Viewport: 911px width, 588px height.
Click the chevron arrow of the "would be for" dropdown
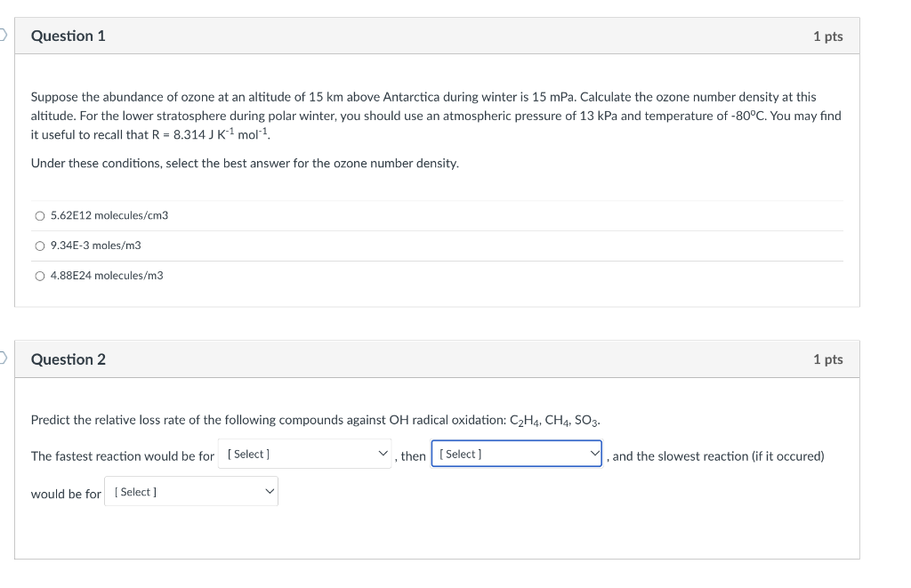[269, 492]
